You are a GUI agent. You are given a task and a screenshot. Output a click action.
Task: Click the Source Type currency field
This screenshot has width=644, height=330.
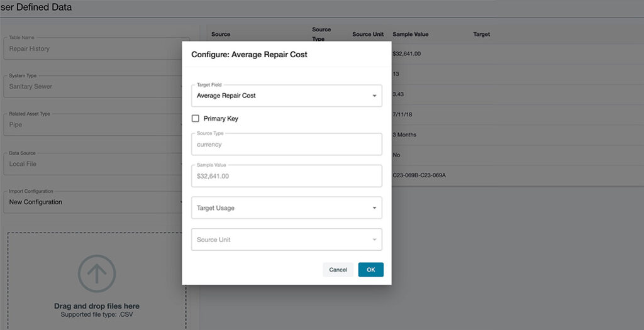tap(286, 145)
